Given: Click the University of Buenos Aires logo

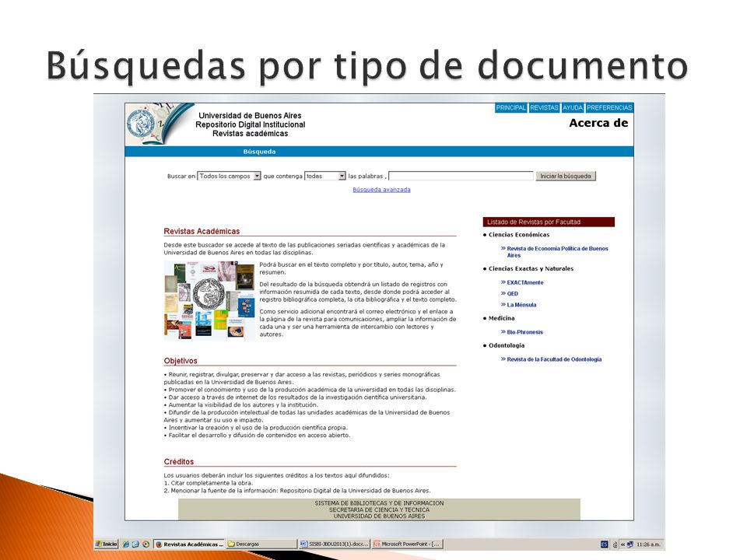Looking at the screenshot, I should (x=142, y=124).
